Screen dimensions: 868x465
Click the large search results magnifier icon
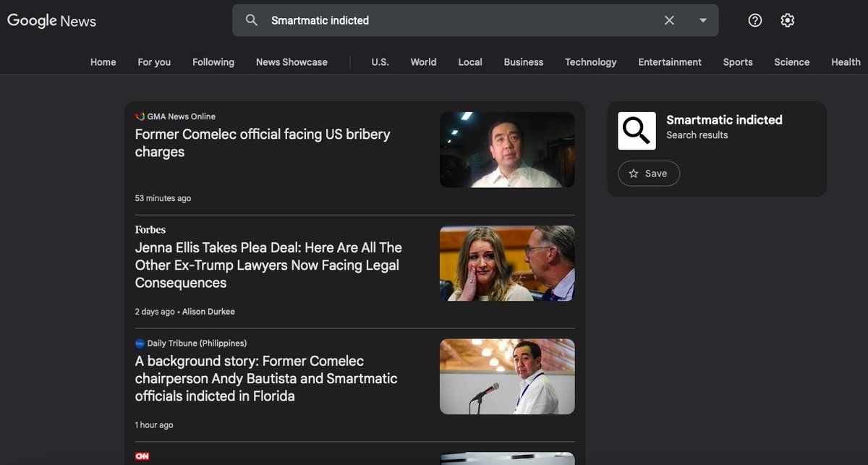(637, 131)
